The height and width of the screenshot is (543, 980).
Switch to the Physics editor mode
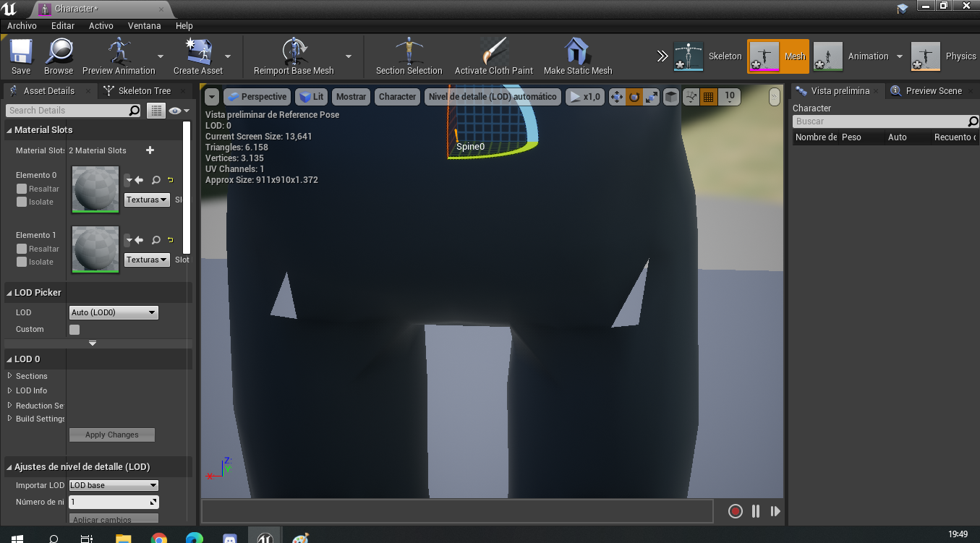944,56
